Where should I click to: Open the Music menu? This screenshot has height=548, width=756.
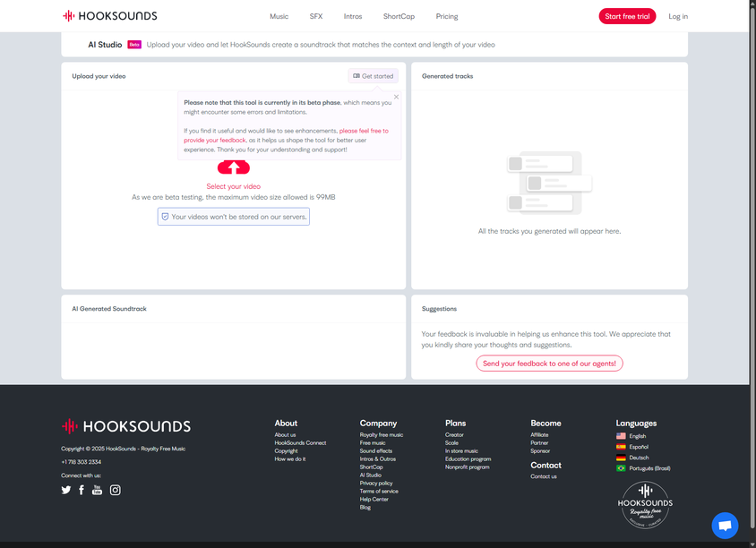coord(279,16)
